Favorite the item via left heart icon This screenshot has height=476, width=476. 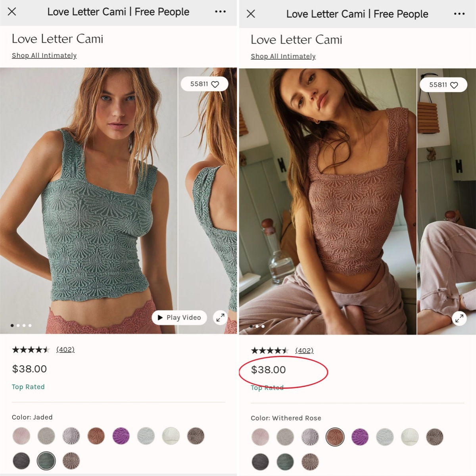[x=215, y=84]
